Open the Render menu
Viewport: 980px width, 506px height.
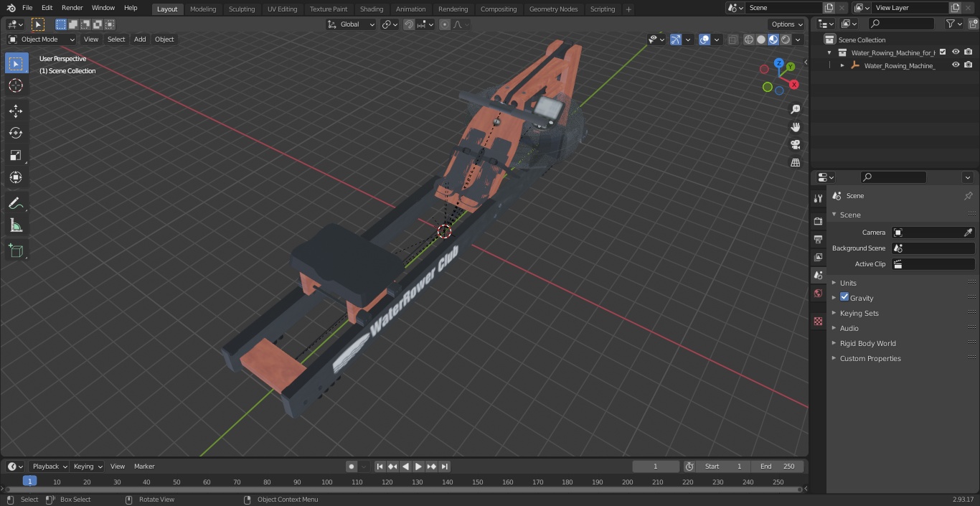pyautogui.click(x=72, y=8)
